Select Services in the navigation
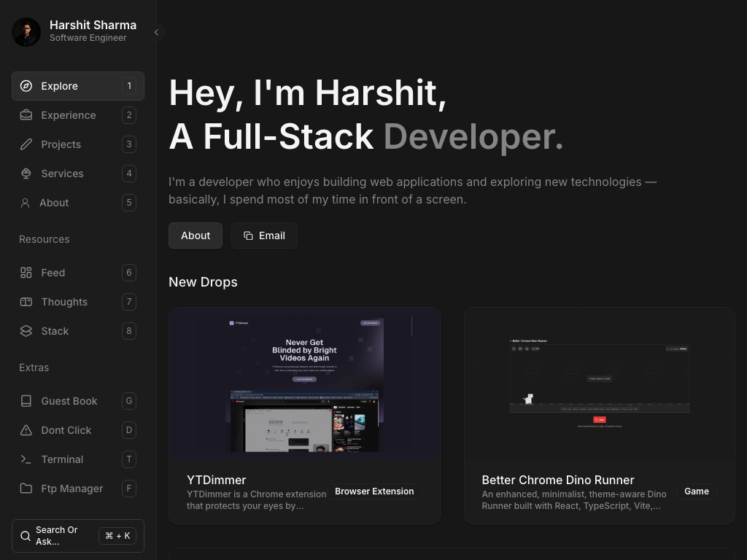 coord(62,174)
